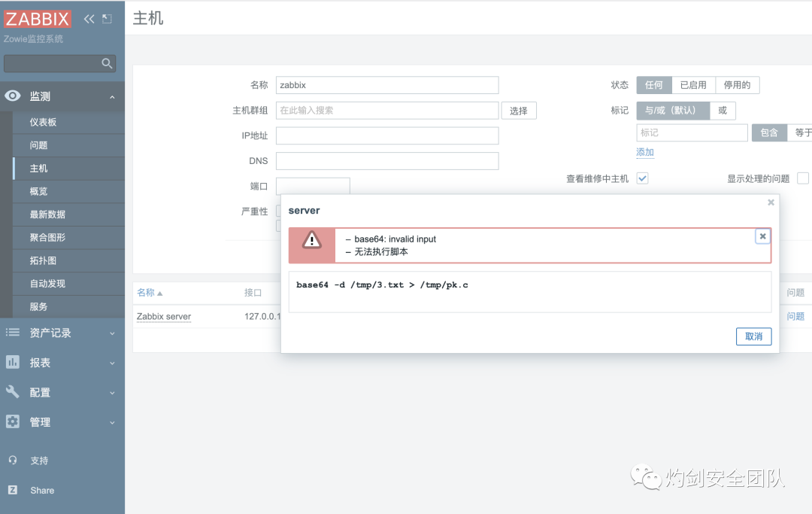This screenshot has width=812, height=514.
Task: Click the 选择 host group button
Action: 518,111
